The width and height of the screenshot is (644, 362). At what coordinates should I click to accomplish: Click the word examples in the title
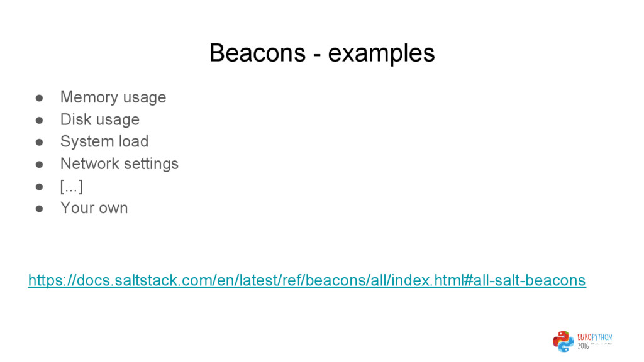[381, 54]
